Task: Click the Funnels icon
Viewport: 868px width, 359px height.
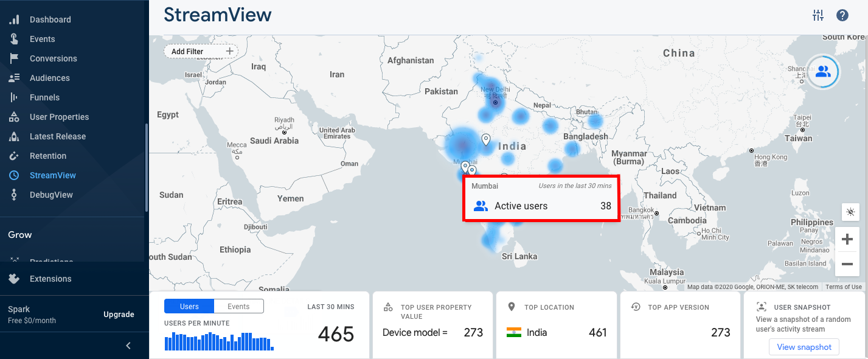Action: pos(14,97)
